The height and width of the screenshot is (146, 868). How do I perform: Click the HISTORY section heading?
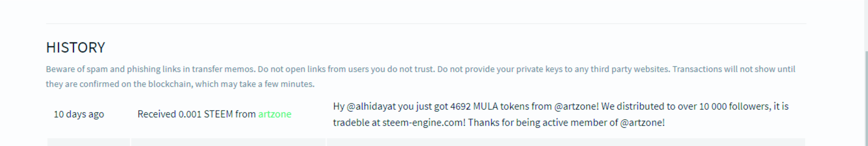pos(75,47)
